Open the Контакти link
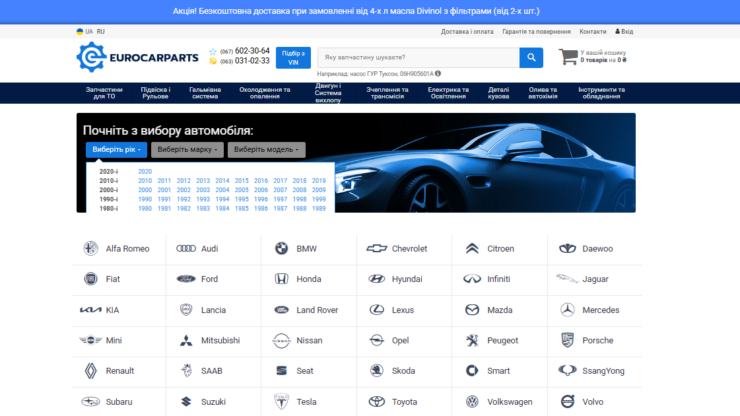Viewport: 740px width, 416px height. (x=593, y=32)
